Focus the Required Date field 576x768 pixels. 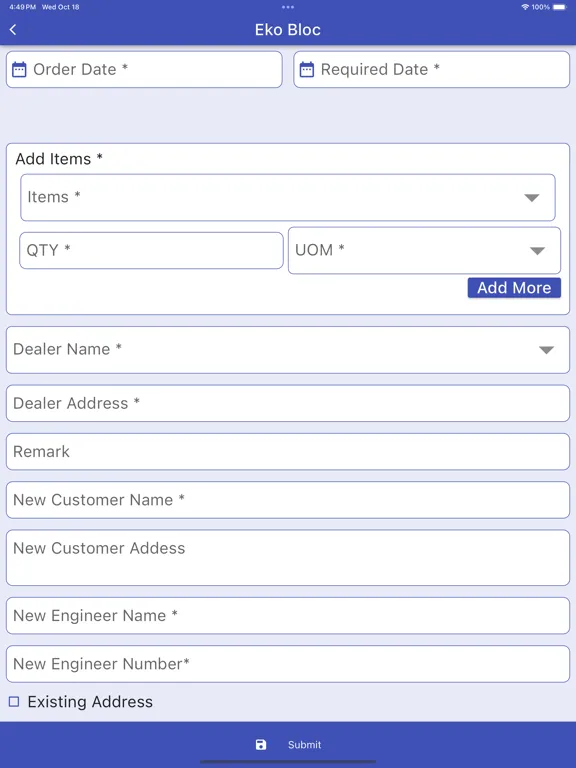tap(432, 70)
